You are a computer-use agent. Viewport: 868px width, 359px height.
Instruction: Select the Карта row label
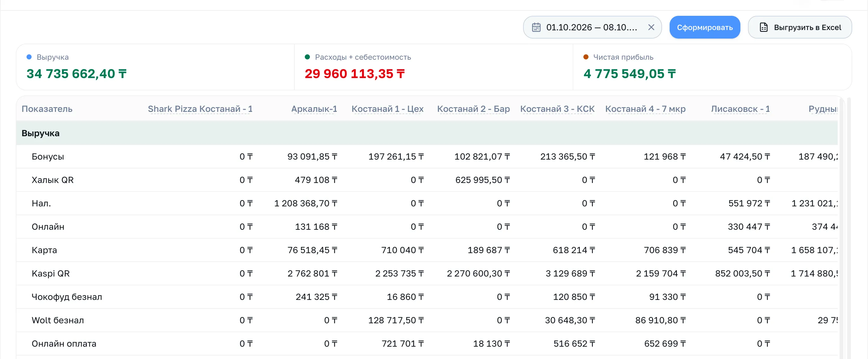44,250
